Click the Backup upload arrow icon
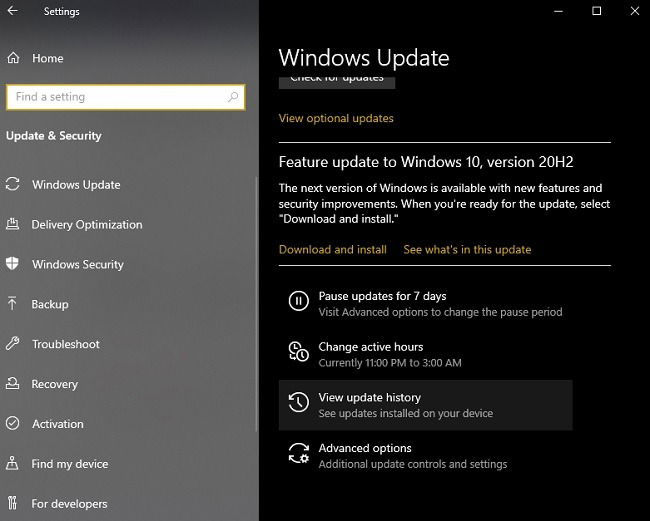Screen dimensions: 650x521 click(x=12, y=303)
